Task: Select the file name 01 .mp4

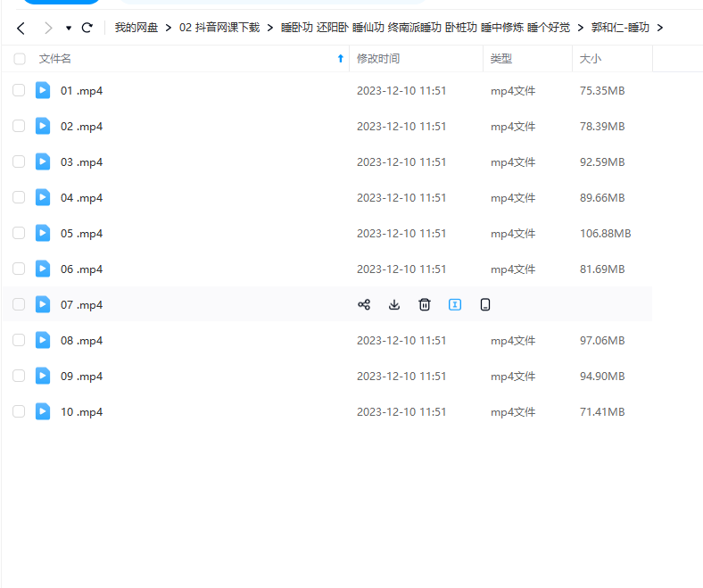Action: tap(81, 91)
